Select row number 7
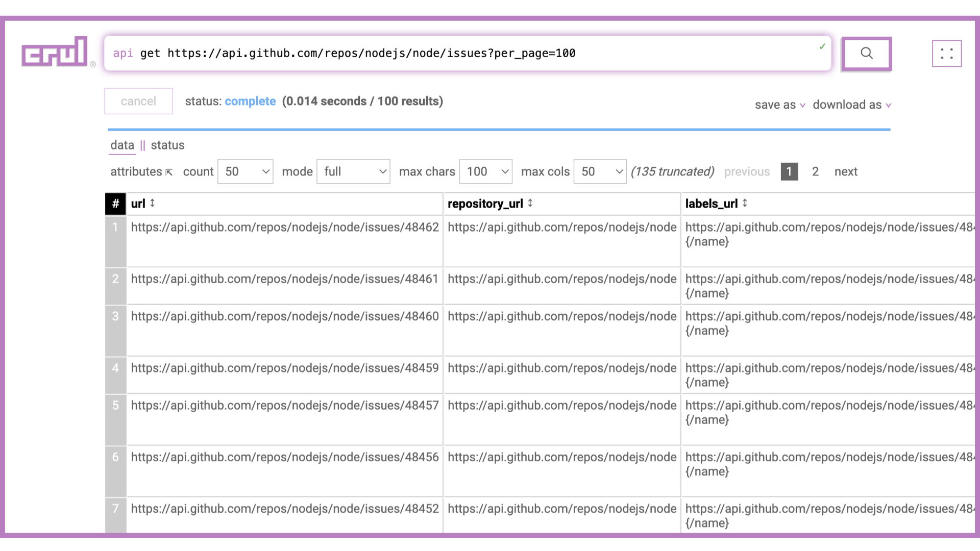 point(116,515)
